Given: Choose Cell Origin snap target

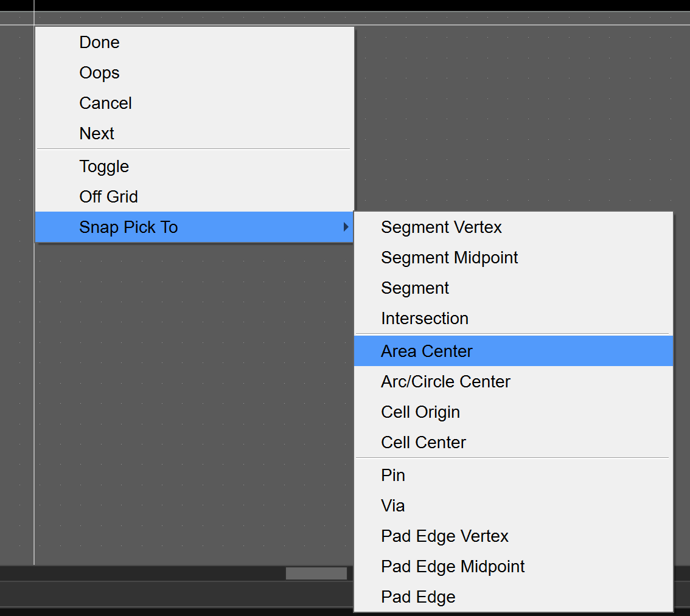Looking at the screenshot, I should [x=420, y=412].
